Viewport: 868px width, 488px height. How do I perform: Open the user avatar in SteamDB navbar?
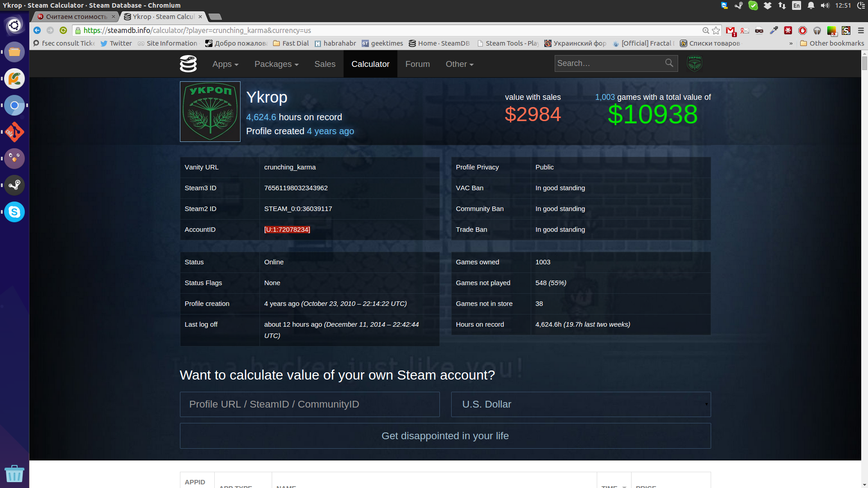coord(694,63)
